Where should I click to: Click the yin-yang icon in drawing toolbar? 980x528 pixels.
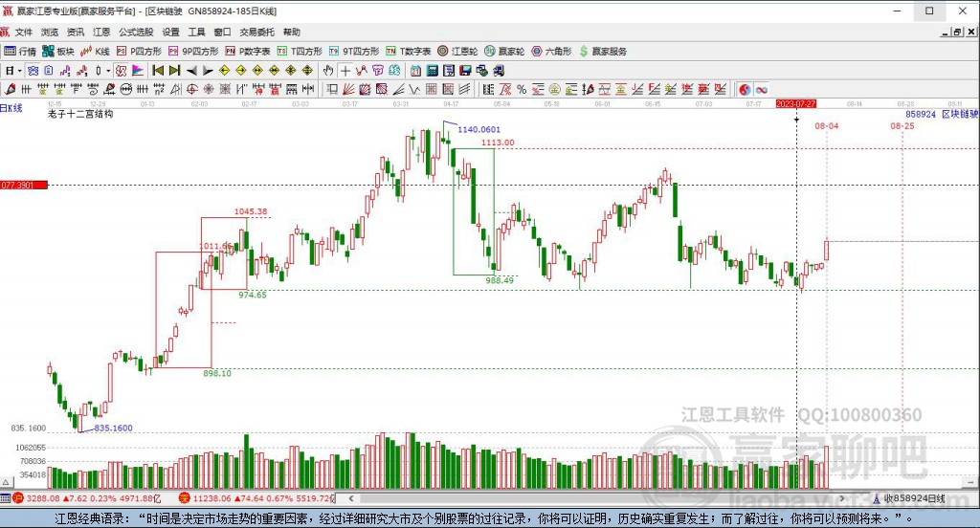click(745, 89)
